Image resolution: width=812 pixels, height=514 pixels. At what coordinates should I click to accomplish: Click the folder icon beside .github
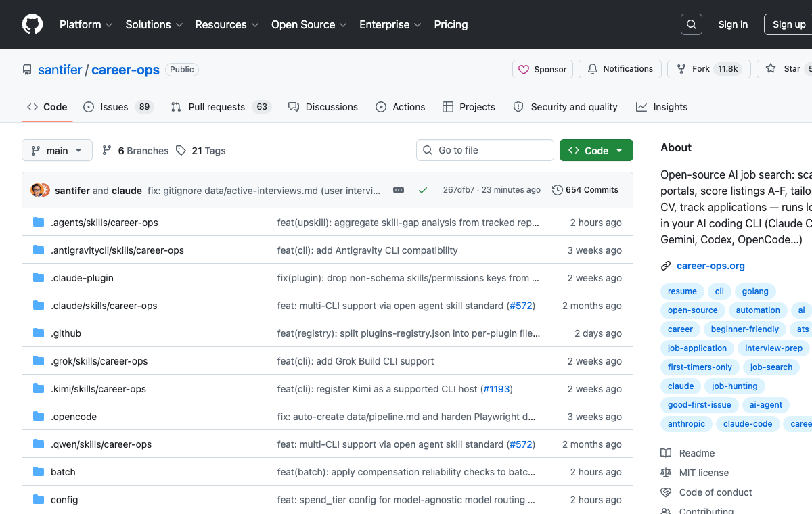(39, 333)
